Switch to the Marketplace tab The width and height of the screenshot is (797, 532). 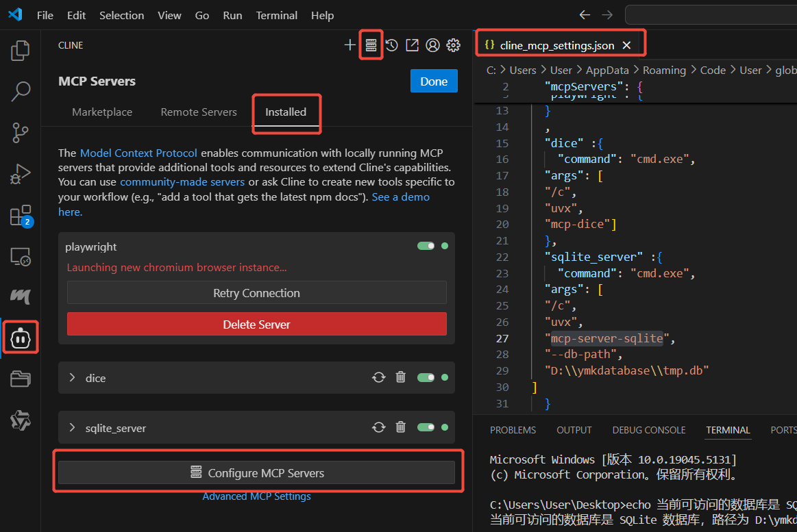click(x=102, y=112)
